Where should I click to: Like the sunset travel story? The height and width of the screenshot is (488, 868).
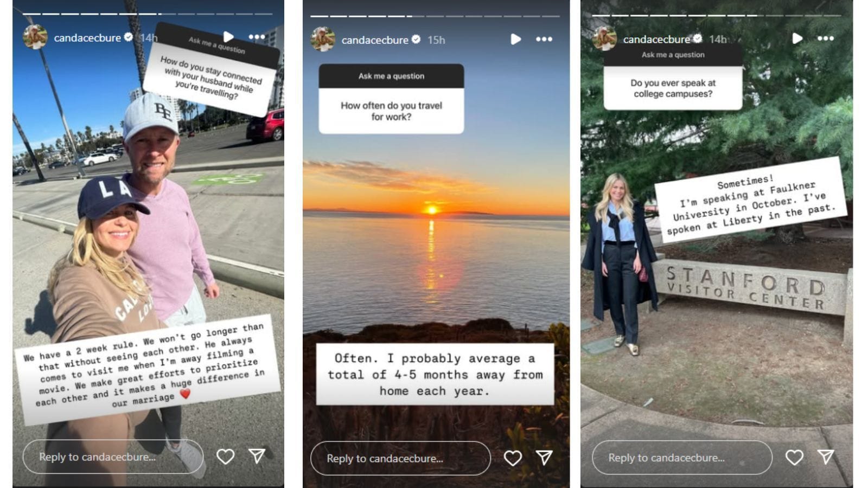[513, 458]
